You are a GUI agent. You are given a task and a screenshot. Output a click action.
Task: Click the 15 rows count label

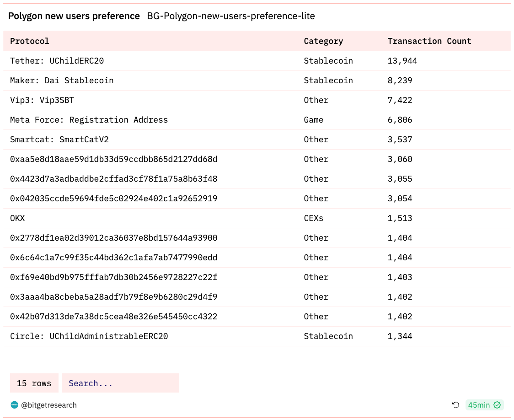click(34, 383)
